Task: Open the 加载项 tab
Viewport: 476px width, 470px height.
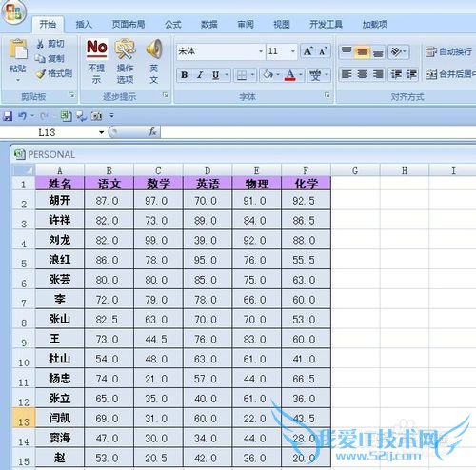Action: [x=375, y=25]
